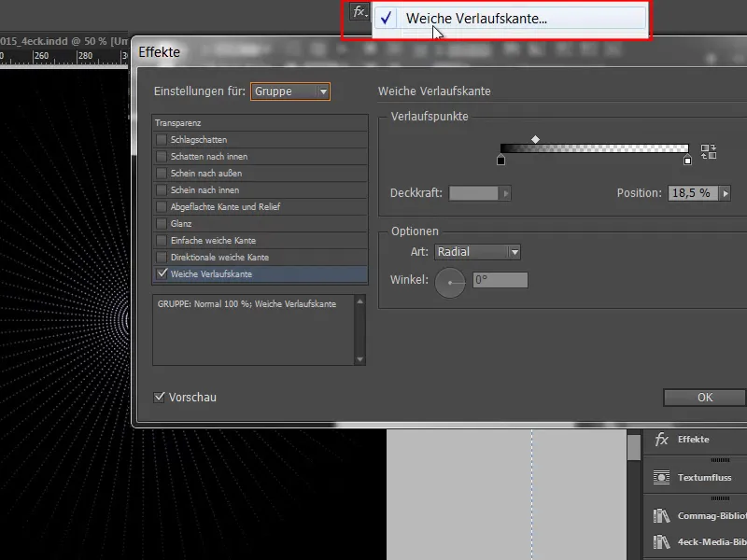The image size is (747, 560).
Task: Select the Schlagschatten effect label
Action: [x=199, y=139]
